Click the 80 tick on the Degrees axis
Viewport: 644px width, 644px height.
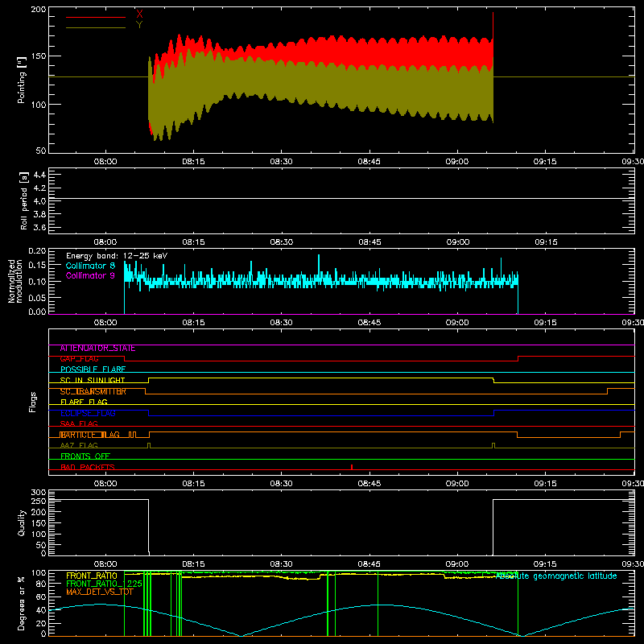(41, 584)
